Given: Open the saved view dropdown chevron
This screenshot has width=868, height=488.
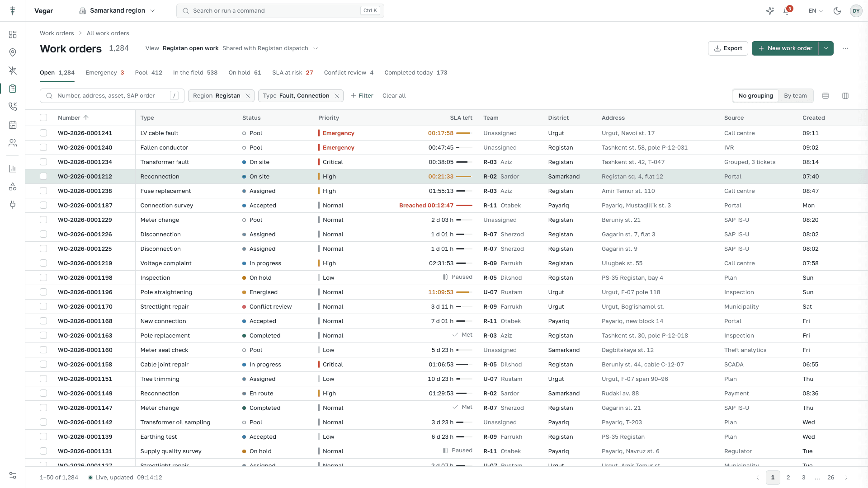Looking at the screenshot, I should [x=316, y=48].
